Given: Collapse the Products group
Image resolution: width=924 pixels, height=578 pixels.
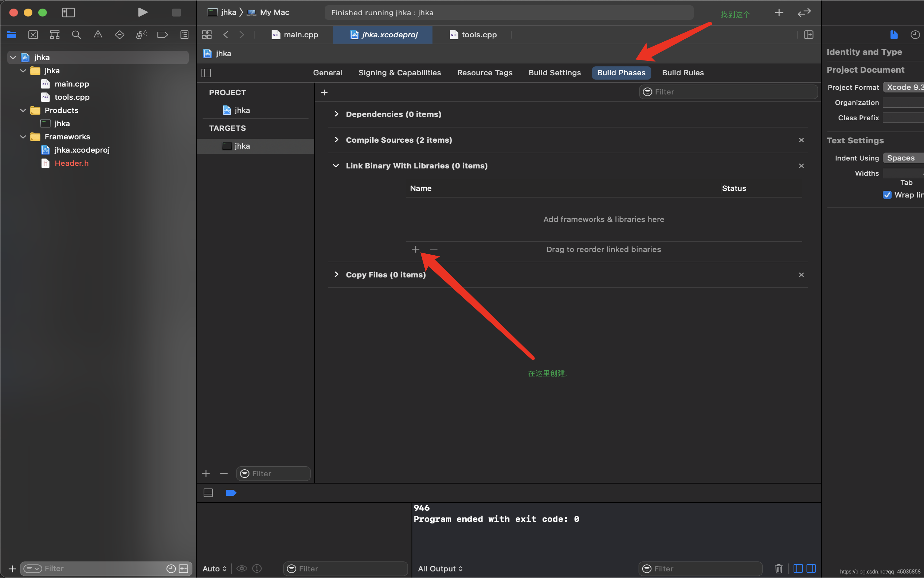Looking at the screenshot, I should (x=23, y=110).
